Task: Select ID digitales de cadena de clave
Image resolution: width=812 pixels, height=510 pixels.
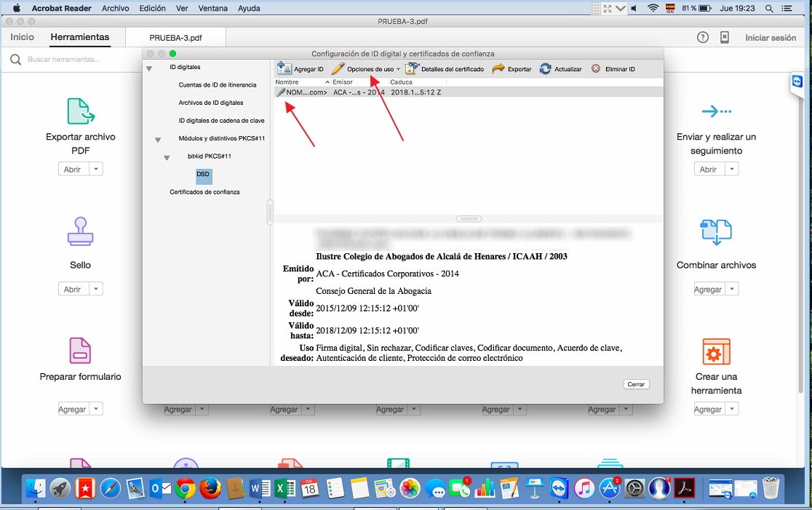Action: click(x=222, y=121)
